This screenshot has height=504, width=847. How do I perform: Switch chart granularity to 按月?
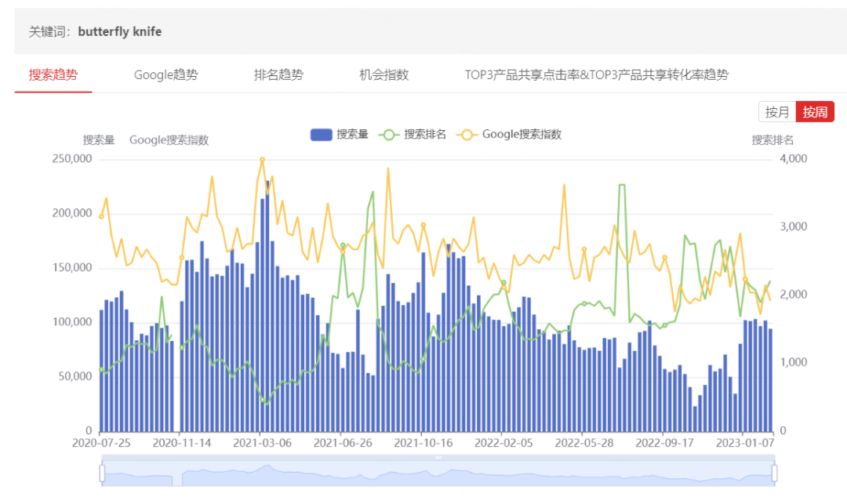click(776, 111)
